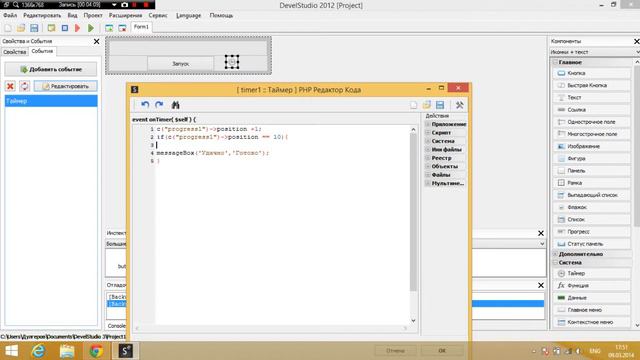Expand the Система actions group in code editor

428,141
